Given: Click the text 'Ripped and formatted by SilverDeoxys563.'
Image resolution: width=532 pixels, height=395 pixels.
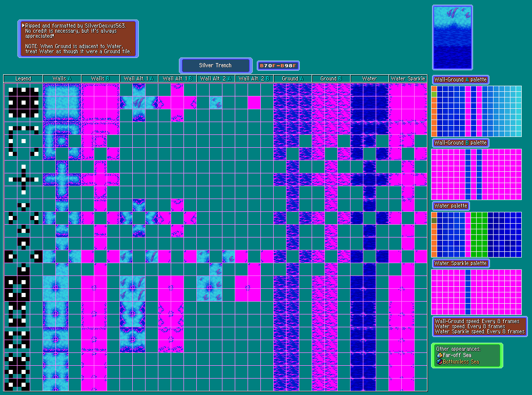Looking at the screenshot, I should pos(75,26).
